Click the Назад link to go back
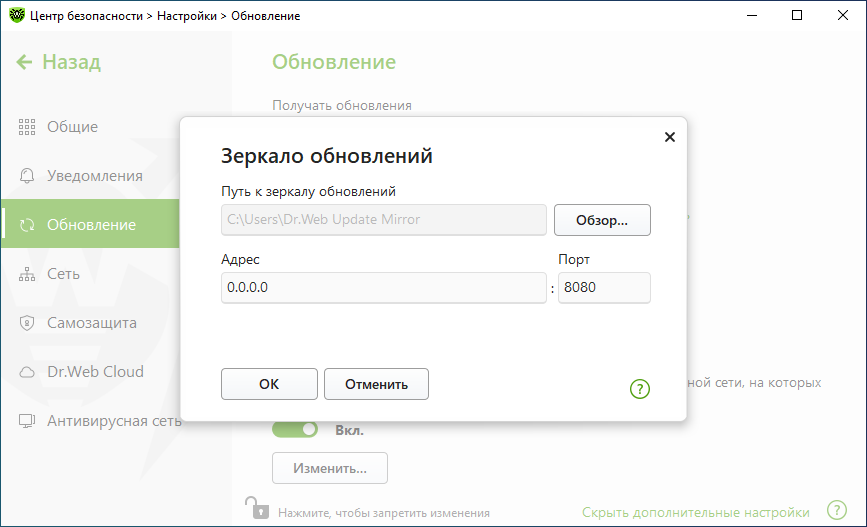The height and width of the screenshot is (527, 867). pyautogui.click(x=71, y=62)
